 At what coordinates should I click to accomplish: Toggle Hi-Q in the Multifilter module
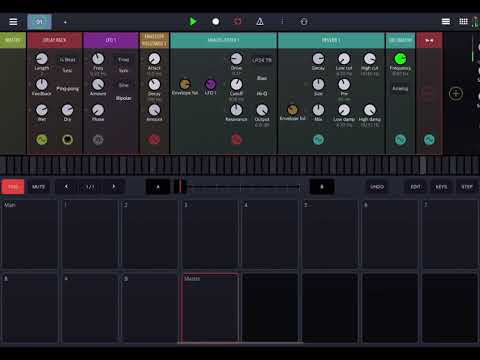(x=262, y=94)
